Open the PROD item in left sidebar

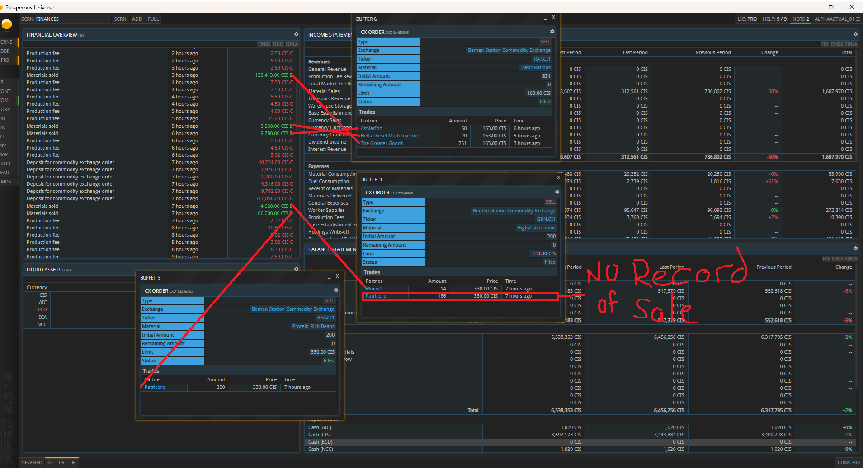pyautogui.click(x=5, y=164)
